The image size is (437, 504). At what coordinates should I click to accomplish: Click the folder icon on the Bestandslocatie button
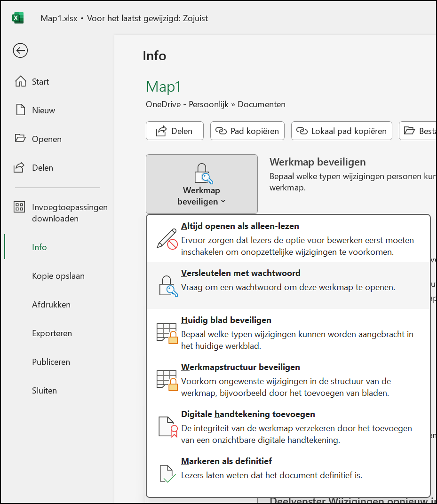pos(409,131)
